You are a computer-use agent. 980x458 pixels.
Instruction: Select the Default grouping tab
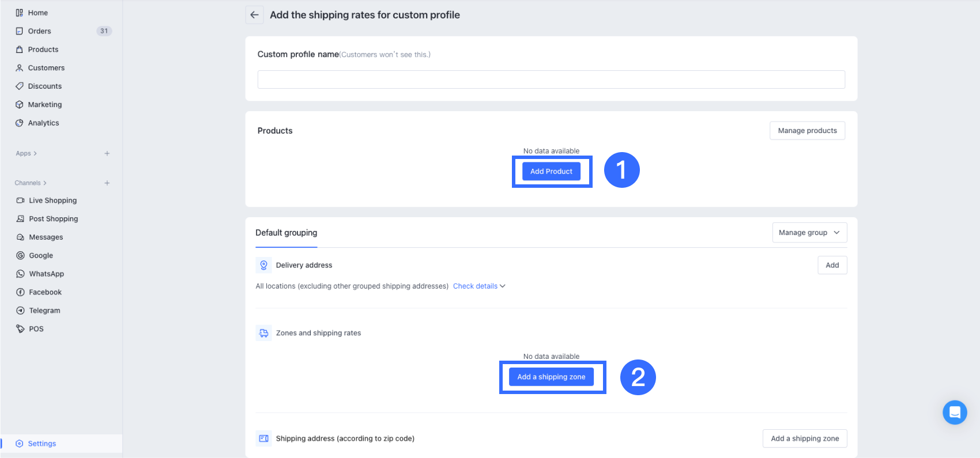pyautogui.click(x=286, y=233)
